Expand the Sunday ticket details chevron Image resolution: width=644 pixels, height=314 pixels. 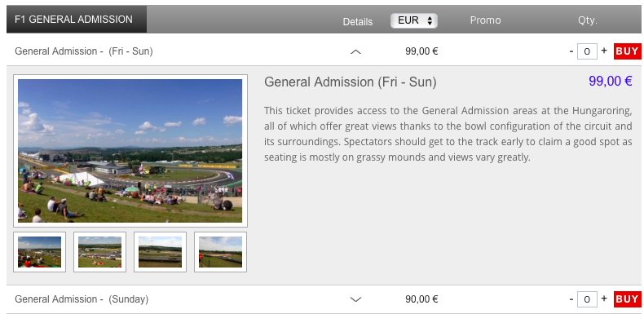[x=355, y=299]
